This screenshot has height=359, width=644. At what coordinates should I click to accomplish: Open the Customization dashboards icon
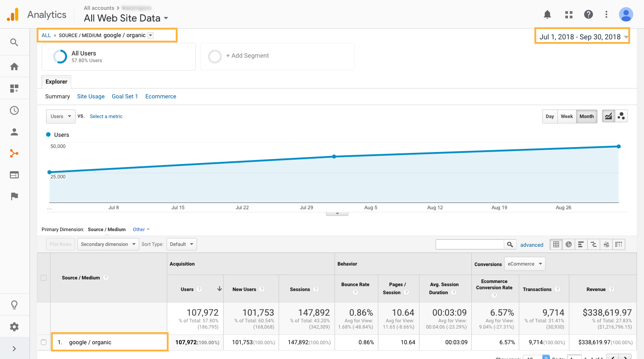(x=14, y=89)
